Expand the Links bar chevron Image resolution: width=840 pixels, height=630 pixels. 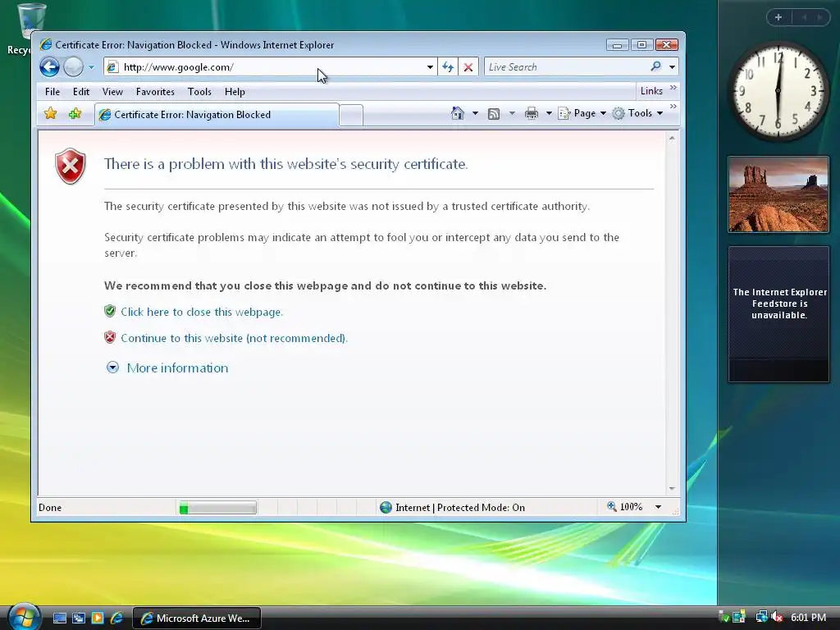coord(673,88)
